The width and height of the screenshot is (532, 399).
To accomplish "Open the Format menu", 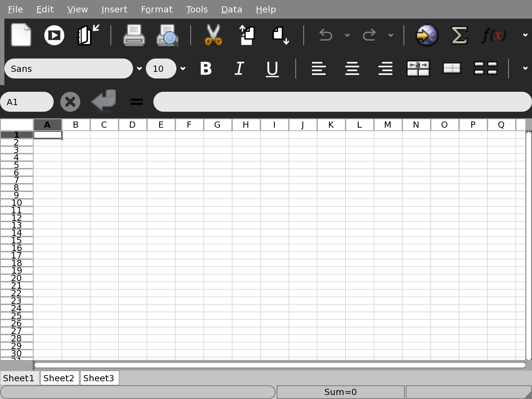I will [156, 9].
